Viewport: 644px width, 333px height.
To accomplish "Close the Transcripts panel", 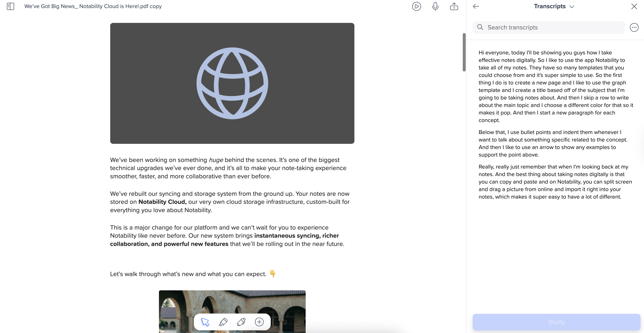I will click(x=634, y=6).
